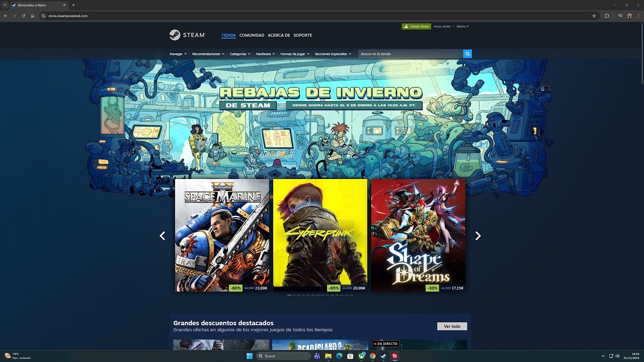Open the EN DIRECTO live game thumbnail
The width and height of the screenshot is (644, 362).
pos(419,345)
